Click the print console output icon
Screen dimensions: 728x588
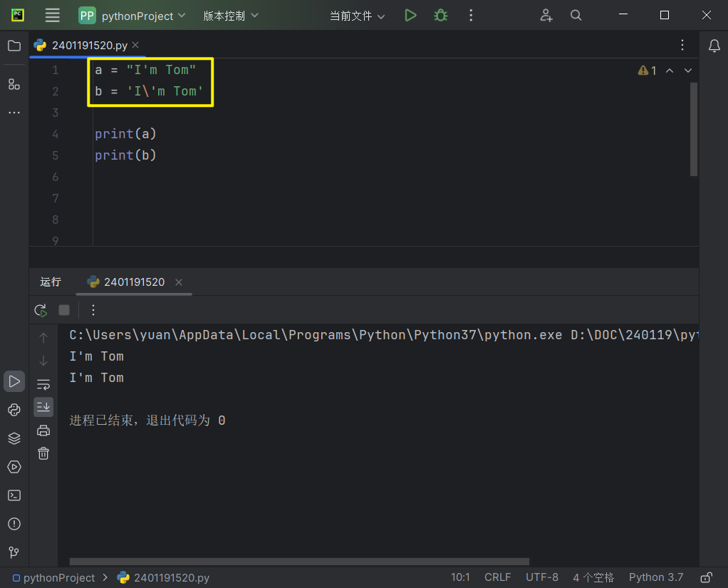coord(43,430)
